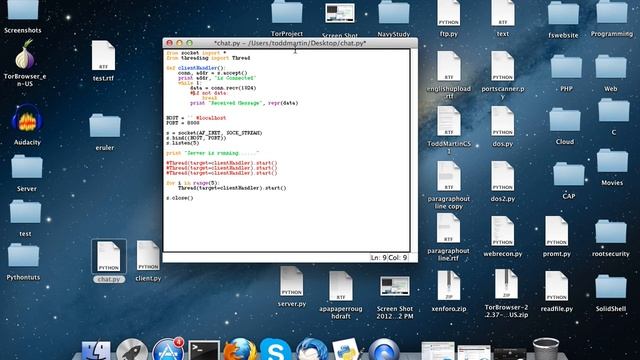Open the Trash in the Dock
The width and height of the screenshot is (640, 360).
click(x=546, y=350)
